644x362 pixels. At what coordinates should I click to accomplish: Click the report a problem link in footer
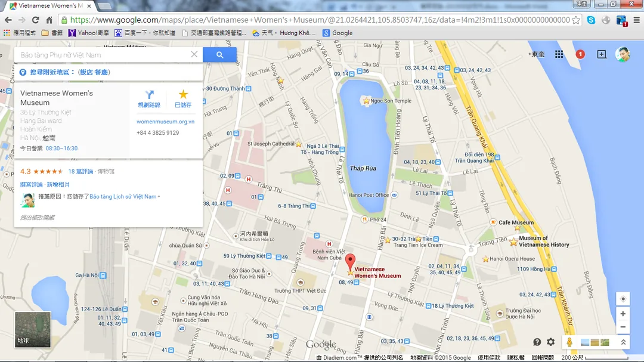(x=543, y=358)
